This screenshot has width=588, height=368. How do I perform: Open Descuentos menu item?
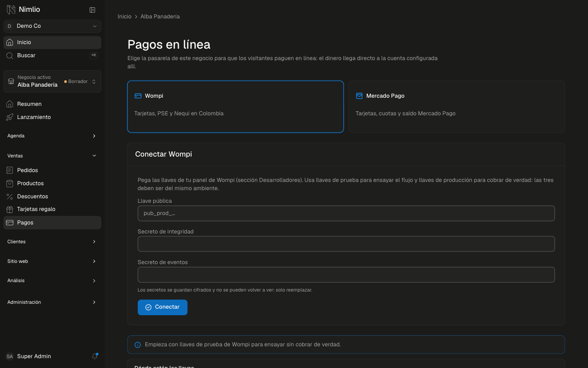pyautogui.click(x=52, y=197)
